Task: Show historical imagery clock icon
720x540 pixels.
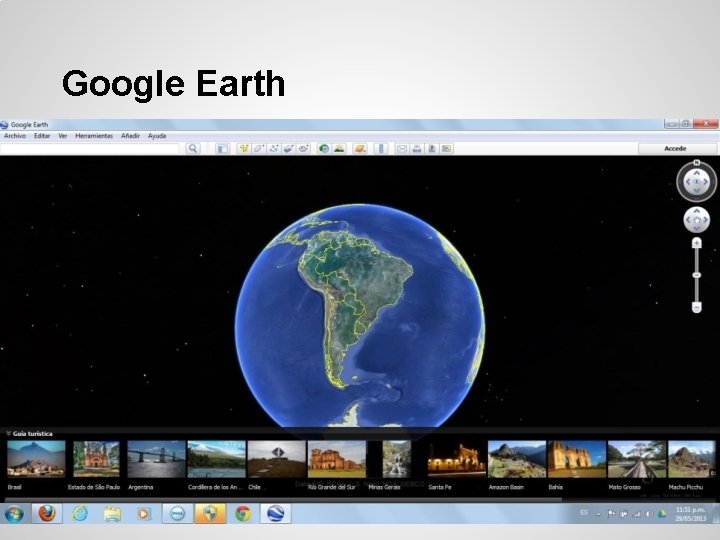Action: (324, 149)
